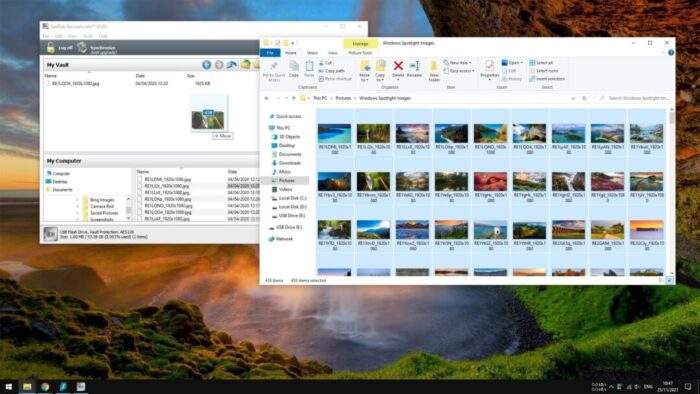Check the box for RE1LOhp_1920x1080.jpg

[x=139, y=199]
